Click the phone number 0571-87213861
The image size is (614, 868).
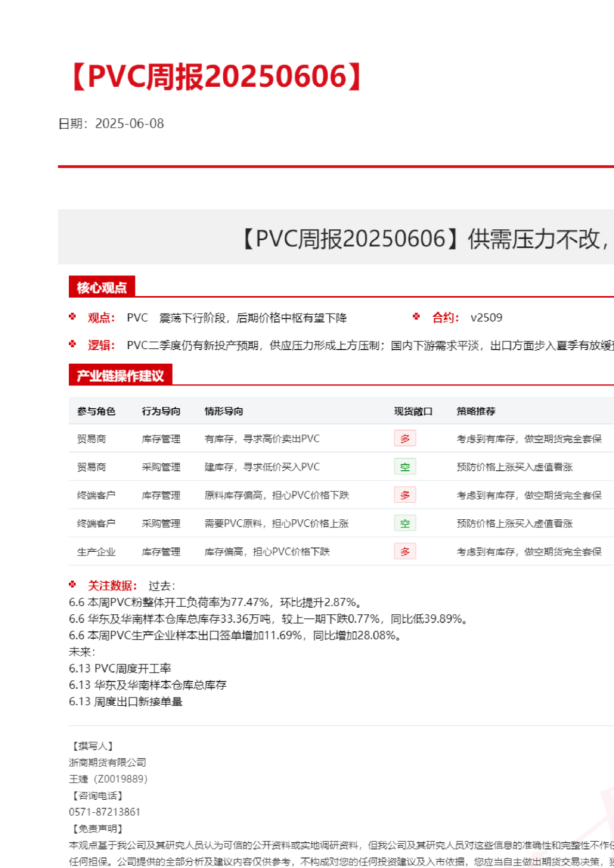[104, 812]
